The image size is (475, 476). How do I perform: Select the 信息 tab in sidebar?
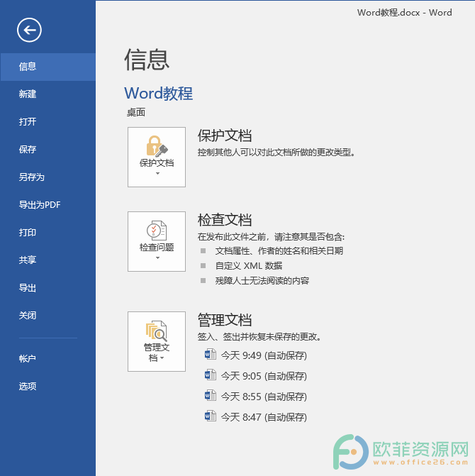pos(48,67)
